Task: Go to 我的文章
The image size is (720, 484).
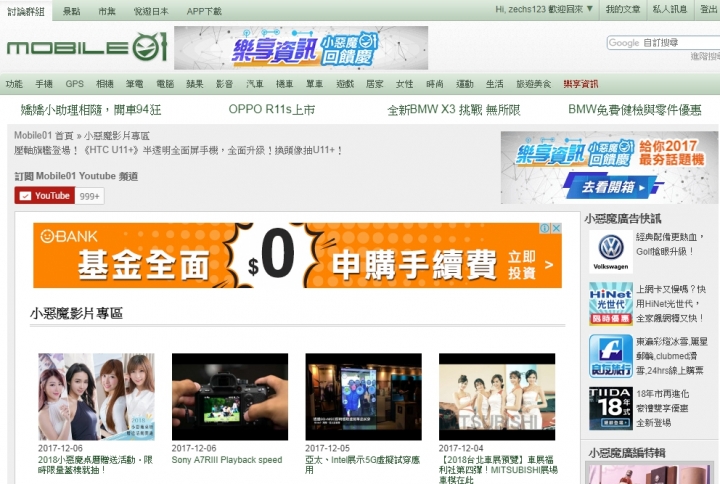Action: (x=623, y=9)
